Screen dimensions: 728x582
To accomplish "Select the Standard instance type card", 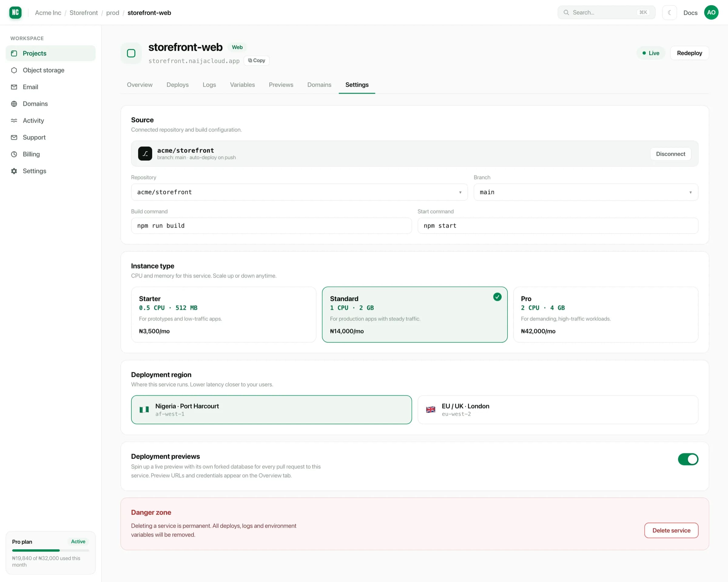I will pos(414,314).
